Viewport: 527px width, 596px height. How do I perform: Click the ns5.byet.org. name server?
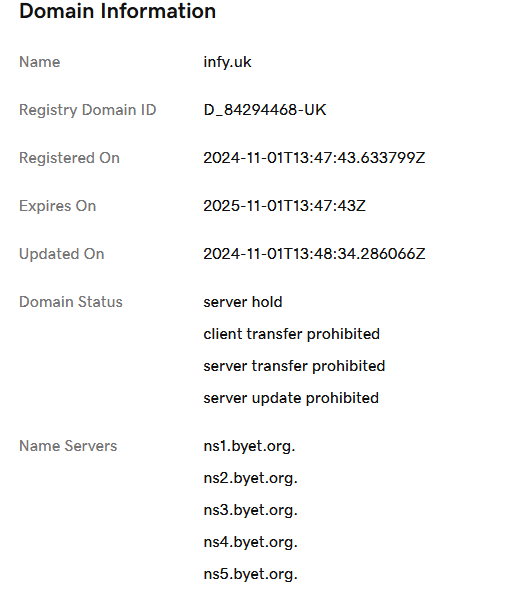(x=250, y=574)
